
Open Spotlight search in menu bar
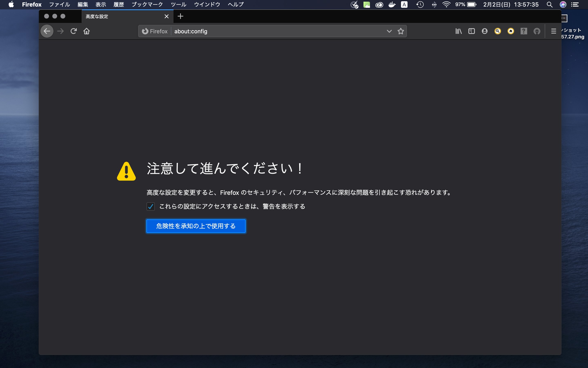click(x=549, y=4)
